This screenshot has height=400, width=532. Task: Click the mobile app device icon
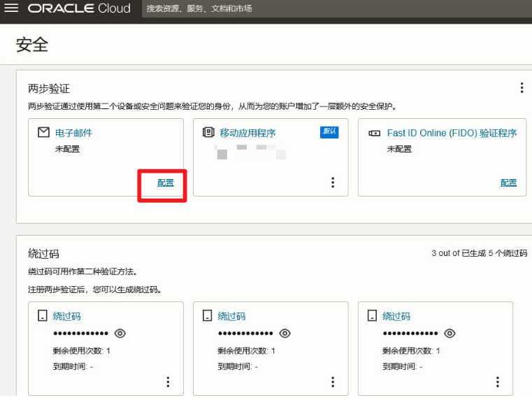tap(208, 132)
